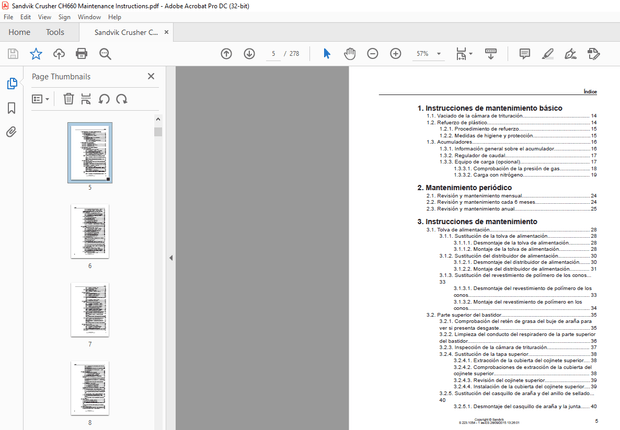Screen dimensions: 620x430
Task: Click the thumbnails scrollbar up arrow
Action: click(x=158, y=119)
